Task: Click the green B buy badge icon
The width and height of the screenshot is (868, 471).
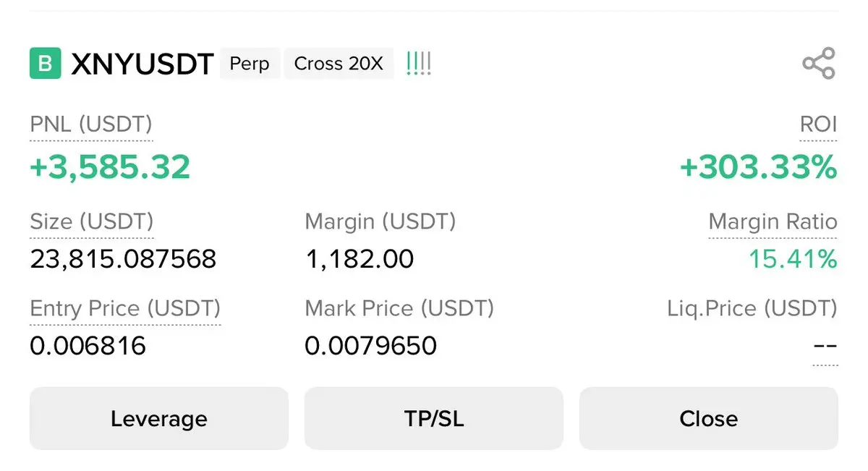Action: point(45,64)
